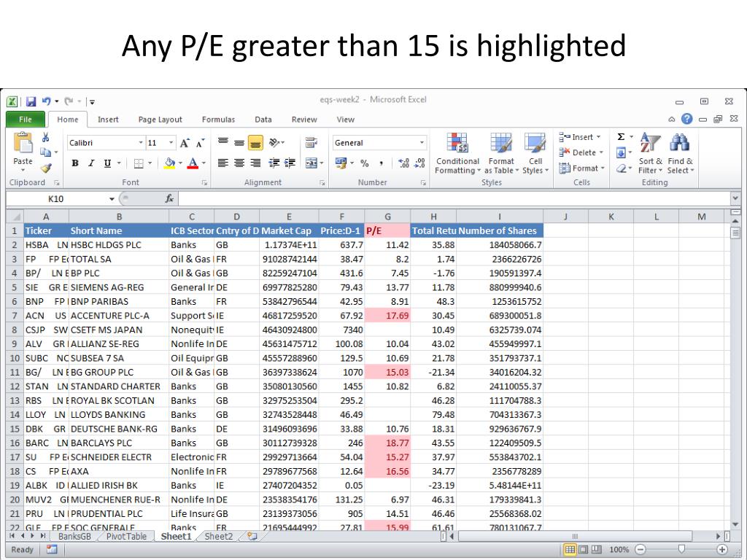
Task: Open the Insert cells dropdown
Action: [580, 137]
